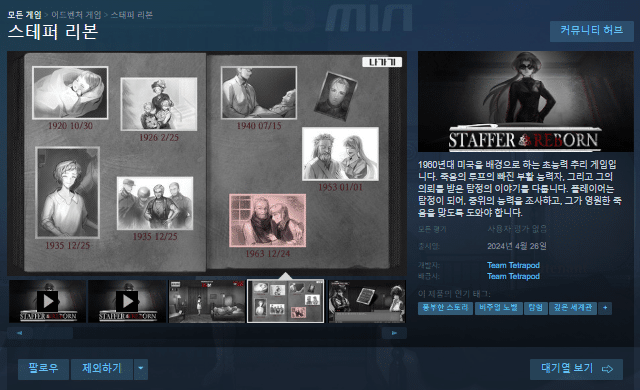The image size is (640, 390).
Task: Play the first trailer video thumbnail
Action: [48, 301]
